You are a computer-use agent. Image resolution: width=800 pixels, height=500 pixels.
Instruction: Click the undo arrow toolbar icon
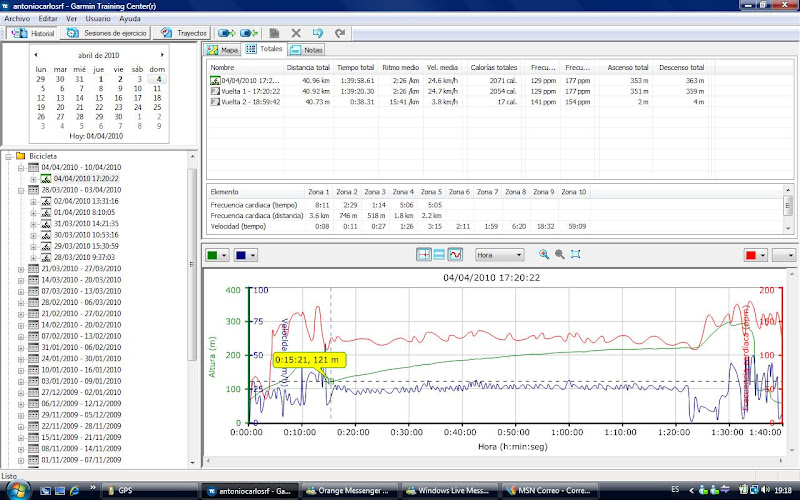click(317, 33)
